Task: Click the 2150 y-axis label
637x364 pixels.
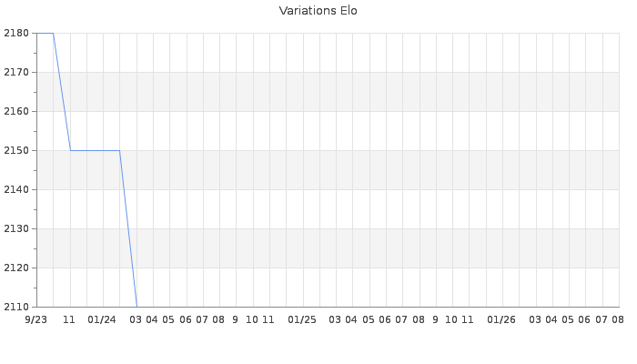Action: coord(16,150)
